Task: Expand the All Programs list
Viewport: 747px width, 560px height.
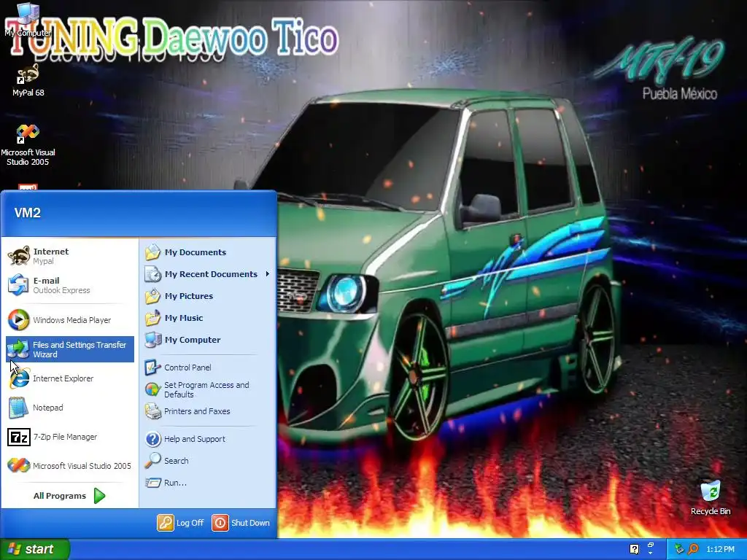Action: tap(69, 496)
